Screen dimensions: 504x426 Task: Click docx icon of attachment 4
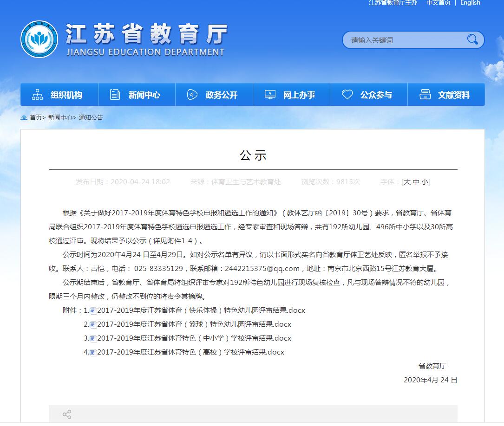(x=92, y=352)
